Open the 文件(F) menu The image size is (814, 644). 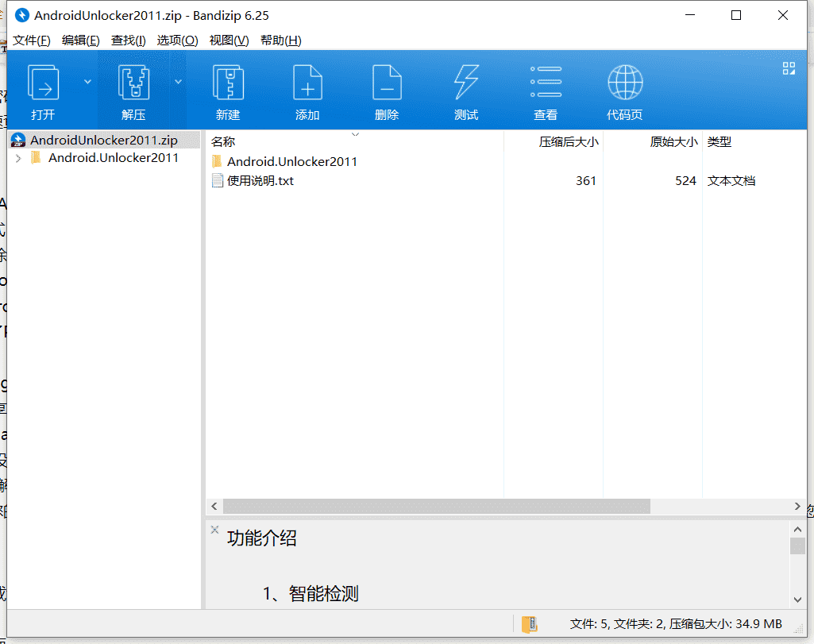31,40
